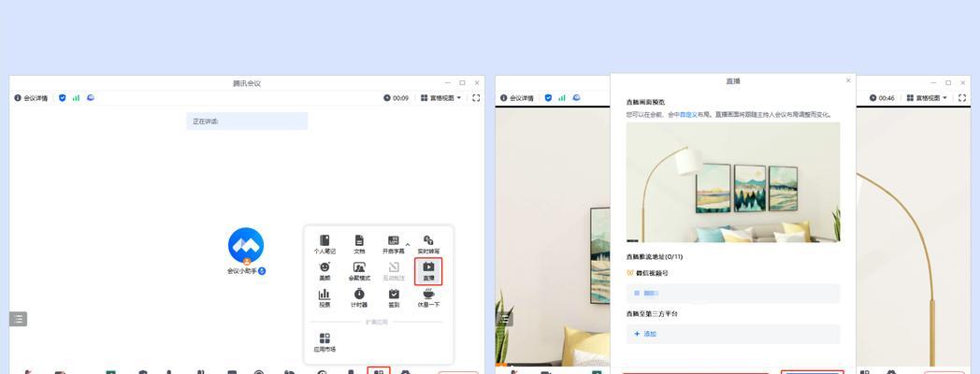Screen dimensions: 980x374
Task: Check the green signal bars in left window
Action: (x=77, y=98)
